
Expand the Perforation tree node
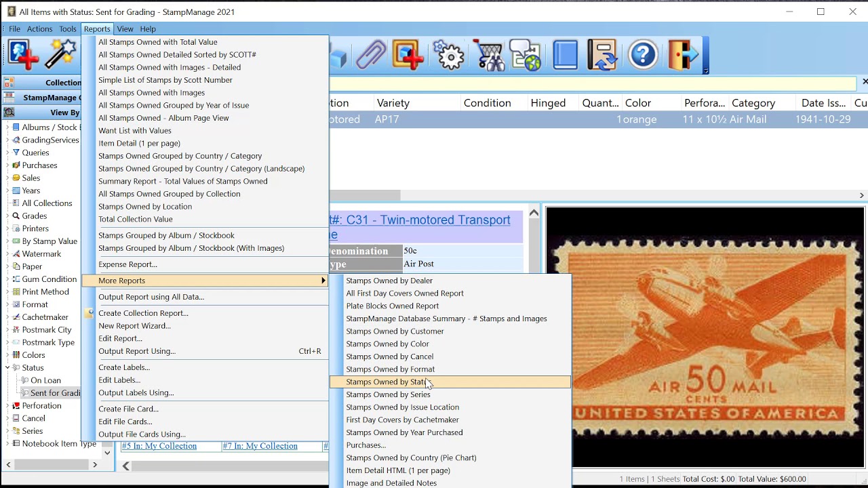7,406
